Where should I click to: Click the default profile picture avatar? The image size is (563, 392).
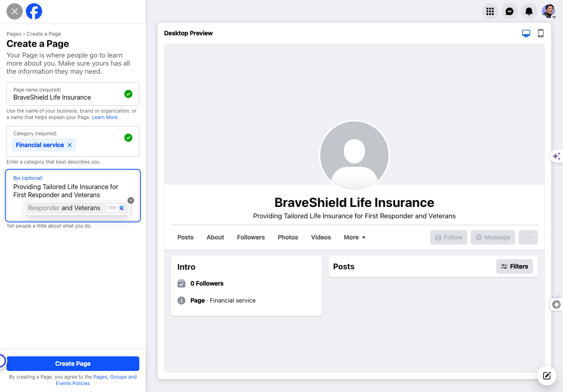click(354, 156)
